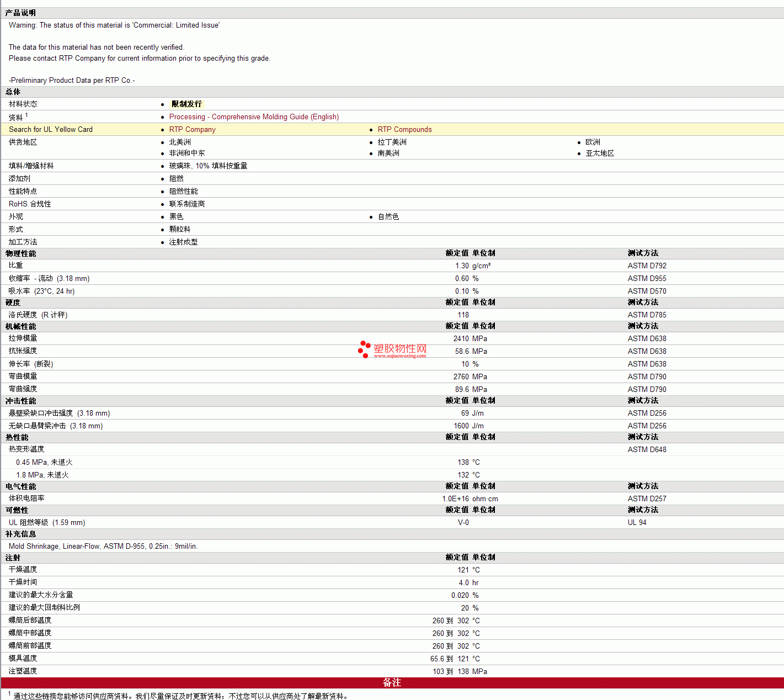Select the UL 94 test method text
This screenshot has width=784, height=700.
pyautogui.click(x=637, y=523)
